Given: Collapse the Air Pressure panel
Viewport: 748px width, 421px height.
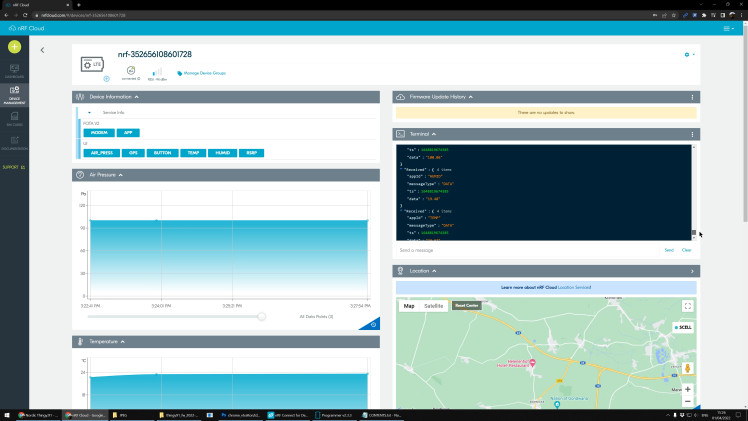Looking at the screenshot, I should click(121, 175).
